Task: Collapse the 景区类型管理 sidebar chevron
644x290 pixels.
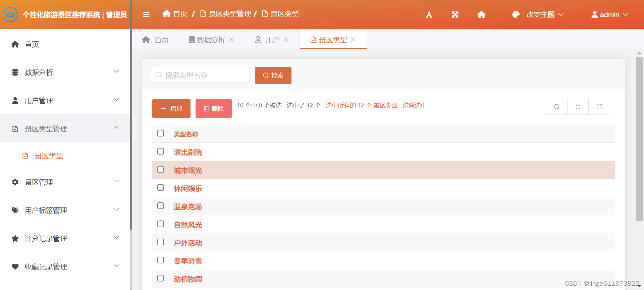Action: [x=117, y=128]
